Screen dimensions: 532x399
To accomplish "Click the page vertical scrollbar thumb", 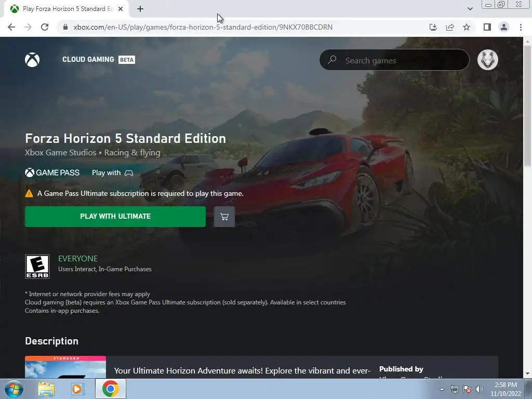I will coord(527,105).
